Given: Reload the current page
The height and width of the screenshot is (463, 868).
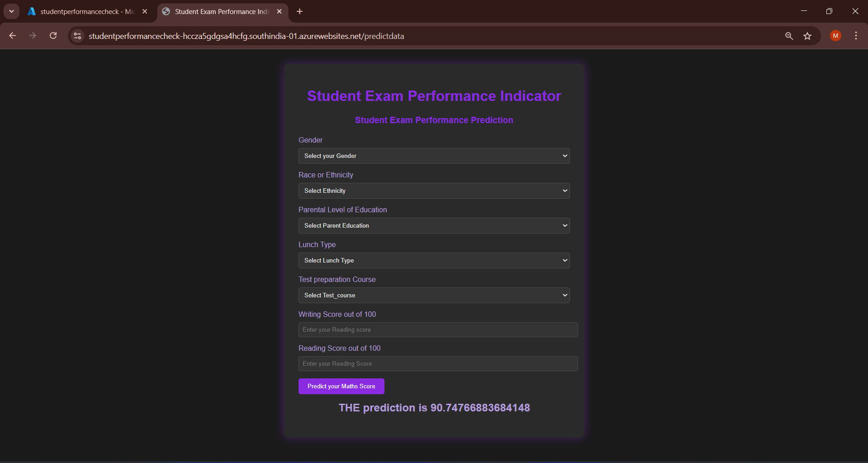Looking at the screenshot, I should (53, 36).
